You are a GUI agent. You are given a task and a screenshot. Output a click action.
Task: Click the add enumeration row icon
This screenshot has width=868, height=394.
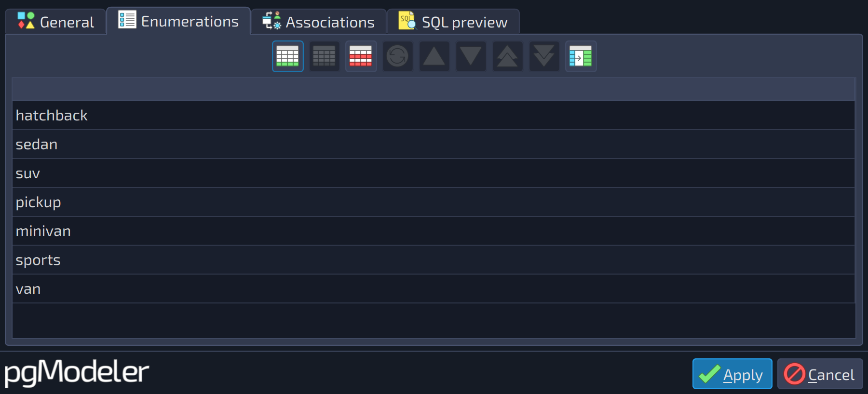pyautogui.click(x=288, y=56)
